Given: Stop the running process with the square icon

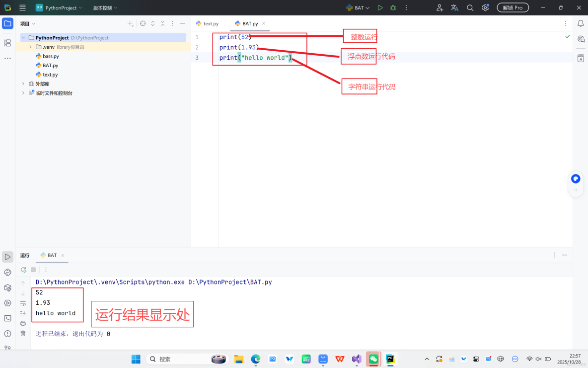Looking at the screenshot, I should pyautogui.click(x=33, y=270).
